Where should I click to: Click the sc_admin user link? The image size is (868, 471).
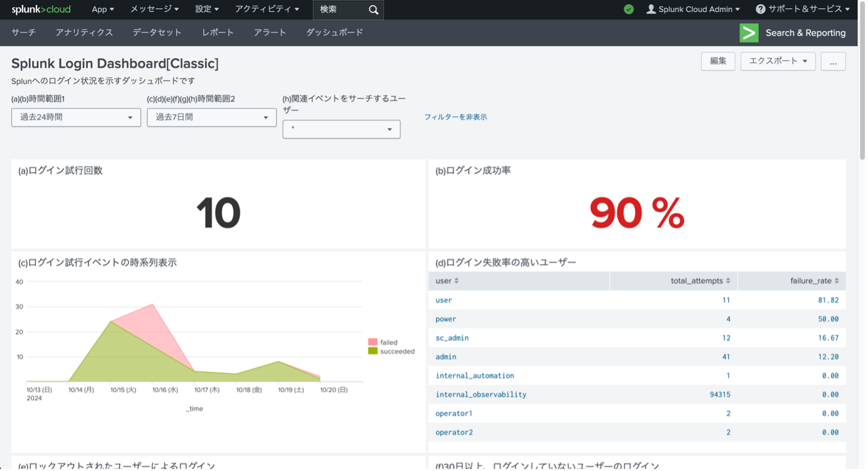pyautogui.click(x=452, y=338)
